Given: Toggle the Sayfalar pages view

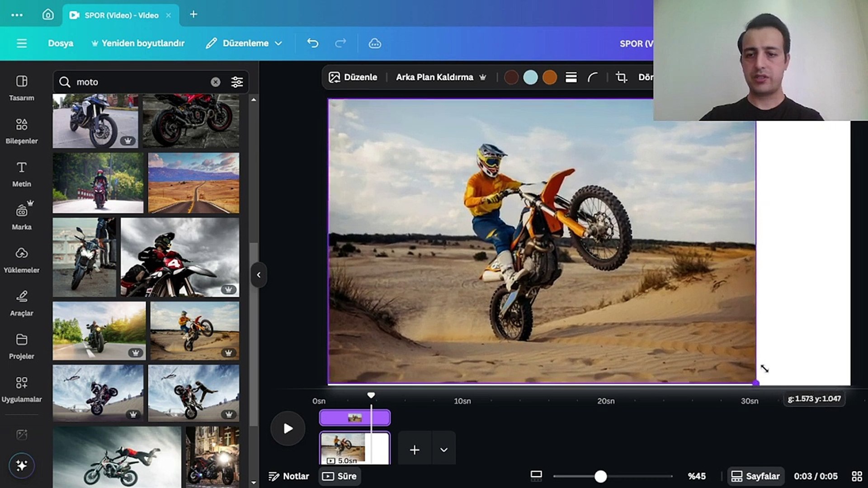Looking at the screenshot, I should [755, 476].
